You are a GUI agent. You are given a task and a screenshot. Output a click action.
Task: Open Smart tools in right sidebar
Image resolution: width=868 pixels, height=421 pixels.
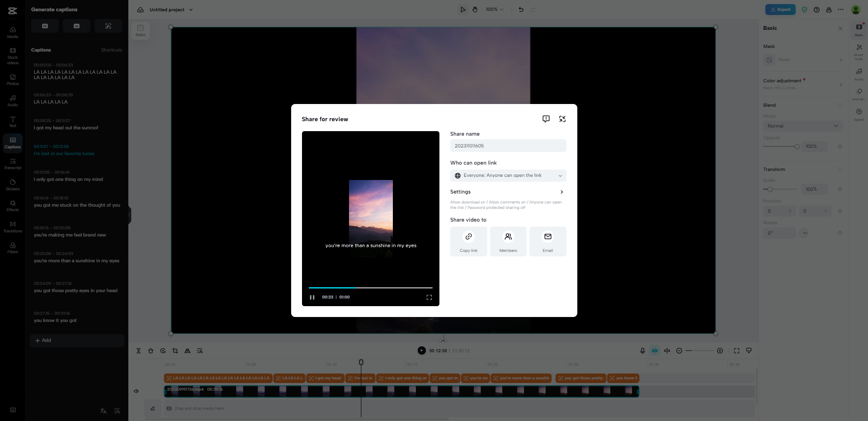point(859,52)
